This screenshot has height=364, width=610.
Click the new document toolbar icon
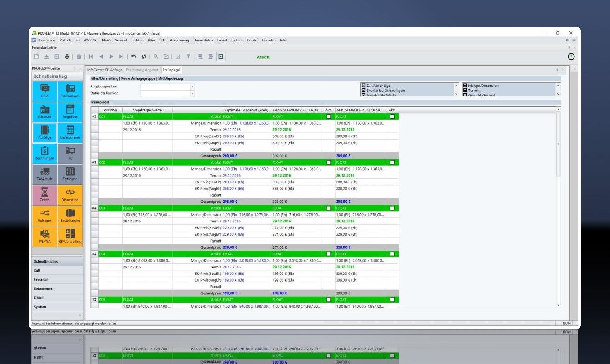tap(36, 56)
